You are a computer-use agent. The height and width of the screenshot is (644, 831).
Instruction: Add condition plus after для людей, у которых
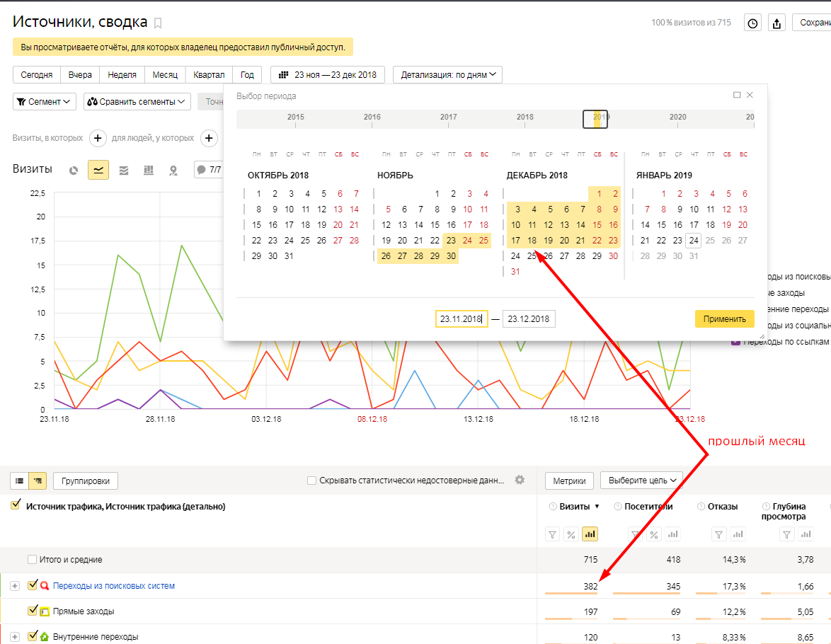(x=209, y=138)
